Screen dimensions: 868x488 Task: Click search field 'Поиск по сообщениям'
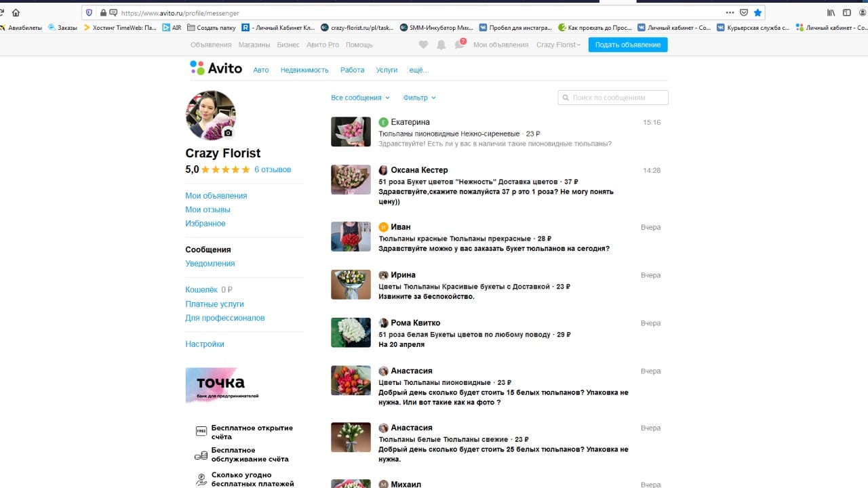coord(613,98)
